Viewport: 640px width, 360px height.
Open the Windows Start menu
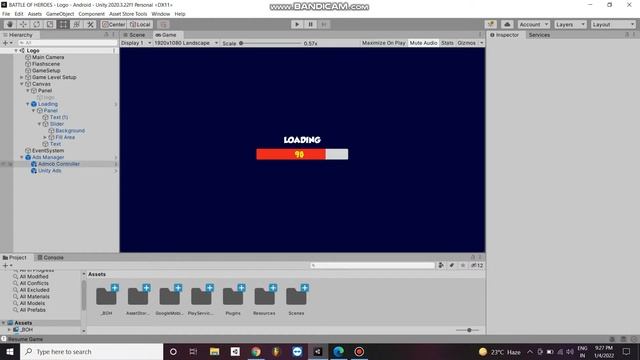10,352
